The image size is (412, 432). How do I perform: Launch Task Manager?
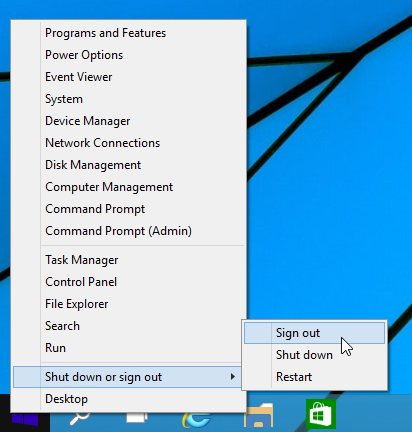tap(129, 260)
